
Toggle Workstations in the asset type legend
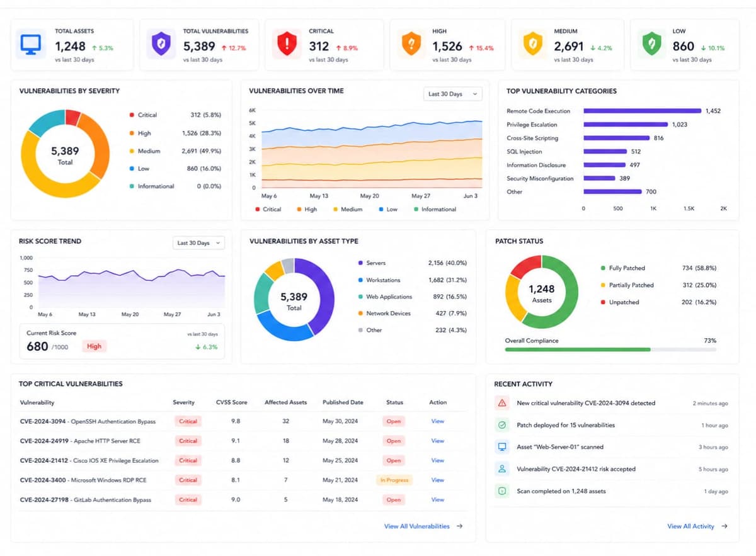[x=379, y=280]
